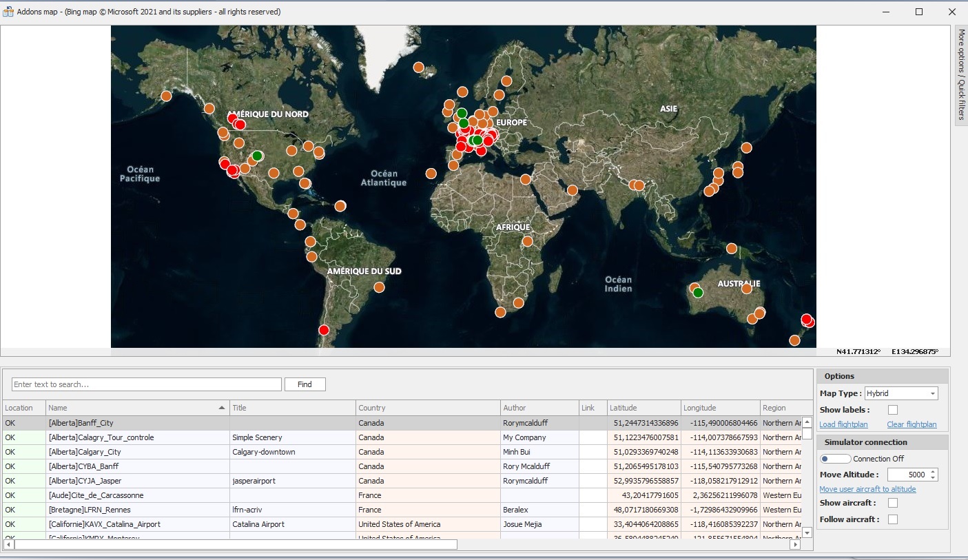Select the orange marker in central Africa
This screenshot has width=968, height=560.
[x=527, y=241]
